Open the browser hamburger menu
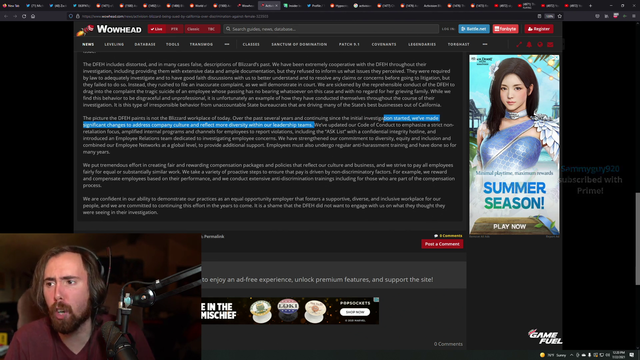Viewport: 640px width, 360px height. (634, 16)
